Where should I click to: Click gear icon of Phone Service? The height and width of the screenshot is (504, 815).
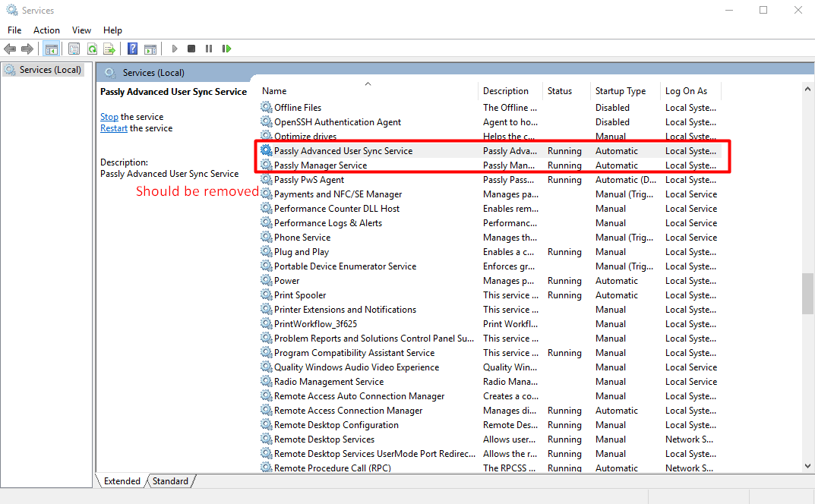[x=266, y=237]
